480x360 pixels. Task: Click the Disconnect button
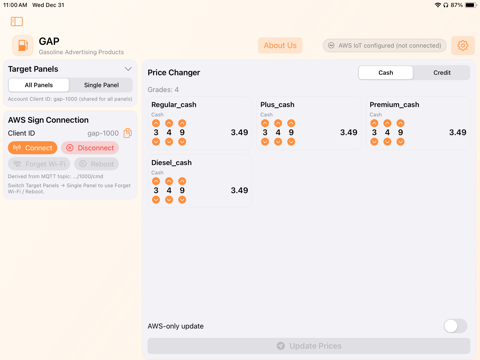coord(90,148)
